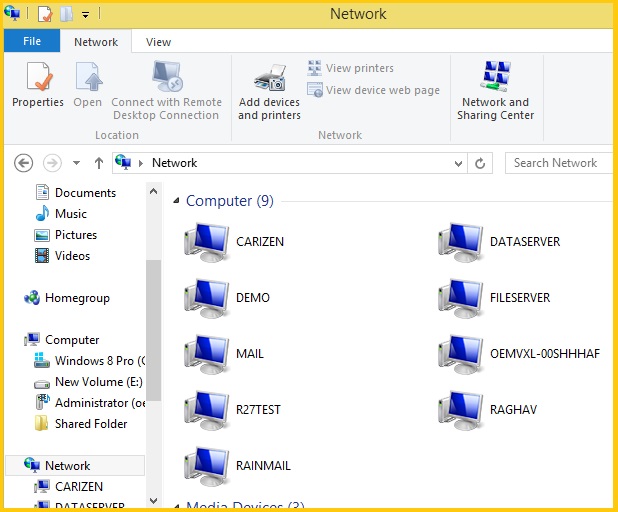Collapse the Computer (9) group
The image size is (618, 512).
[x=176, y=201]
